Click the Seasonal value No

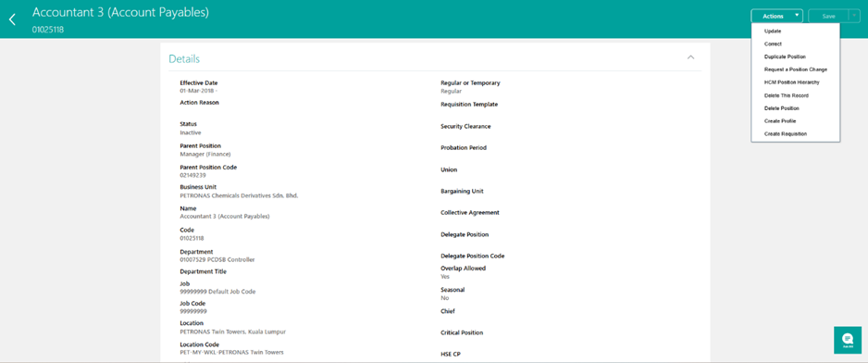(x=444, y=297)
